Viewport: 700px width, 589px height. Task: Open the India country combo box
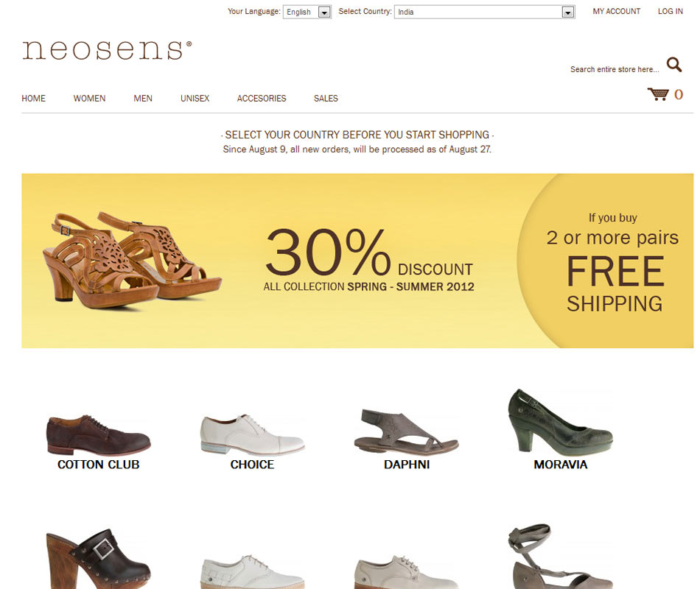click(x=484, y=12)
